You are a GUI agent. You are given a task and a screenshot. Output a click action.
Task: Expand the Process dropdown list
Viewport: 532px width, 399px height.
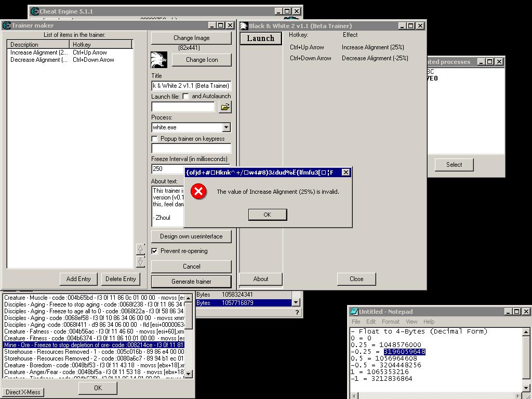[x=226, y=127]
